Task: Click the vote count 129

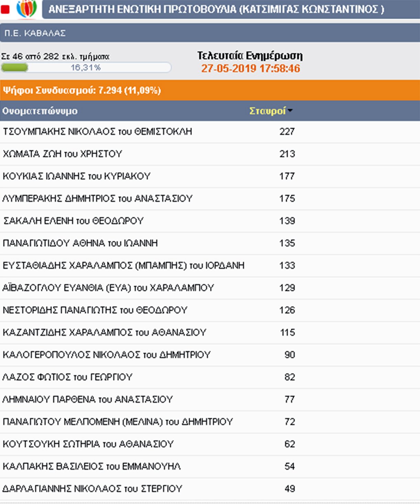Action: pyautogui.click(x=287, y=288)
